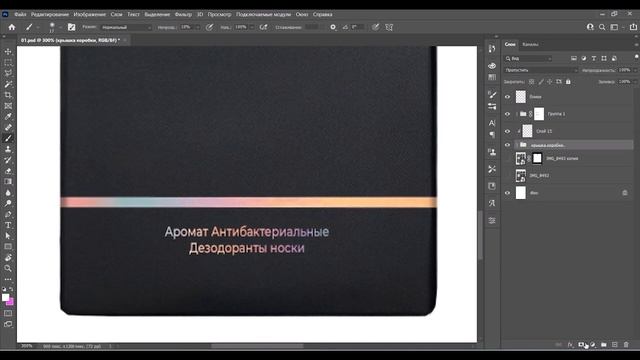The width and height of the screenshot is (640, 360).
Task: Open the blending mode dropdown in Layers
Action: [x=541, y=70]
